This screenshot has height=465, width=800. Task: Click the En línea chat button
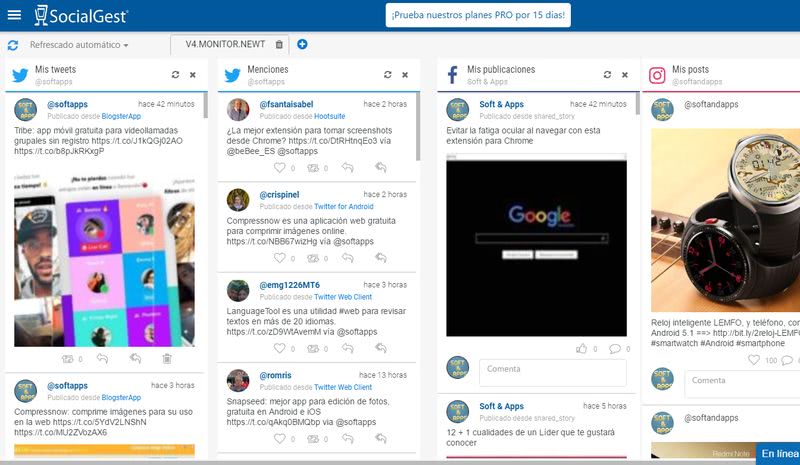[779, 453]
